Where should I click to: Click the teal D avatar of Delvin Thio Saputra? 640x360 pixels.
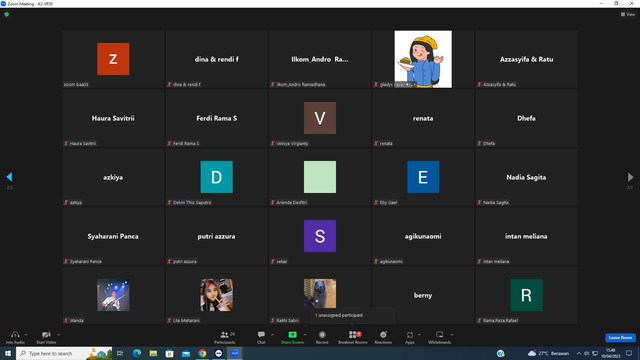pos(216,177)
